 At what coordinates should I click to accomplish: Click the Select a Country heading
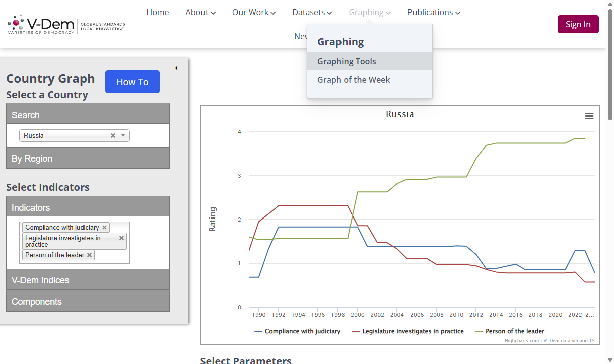click(47, 95)
